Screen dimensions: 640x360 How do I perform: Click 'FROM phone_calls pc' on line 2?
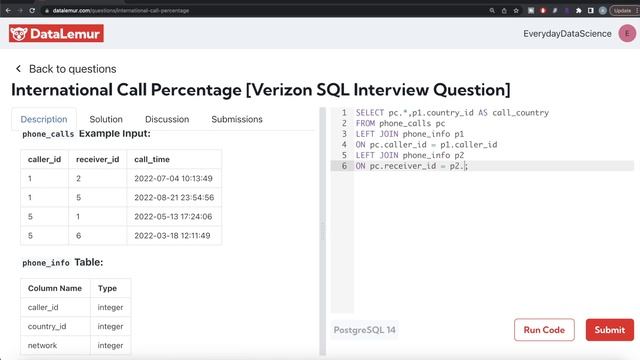[400, 123]
